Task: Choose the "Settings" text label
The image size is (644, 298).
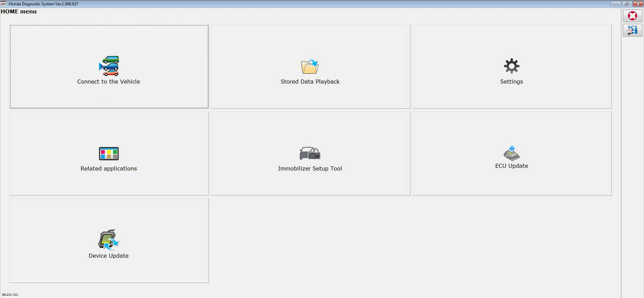Action: pos(511,82)
